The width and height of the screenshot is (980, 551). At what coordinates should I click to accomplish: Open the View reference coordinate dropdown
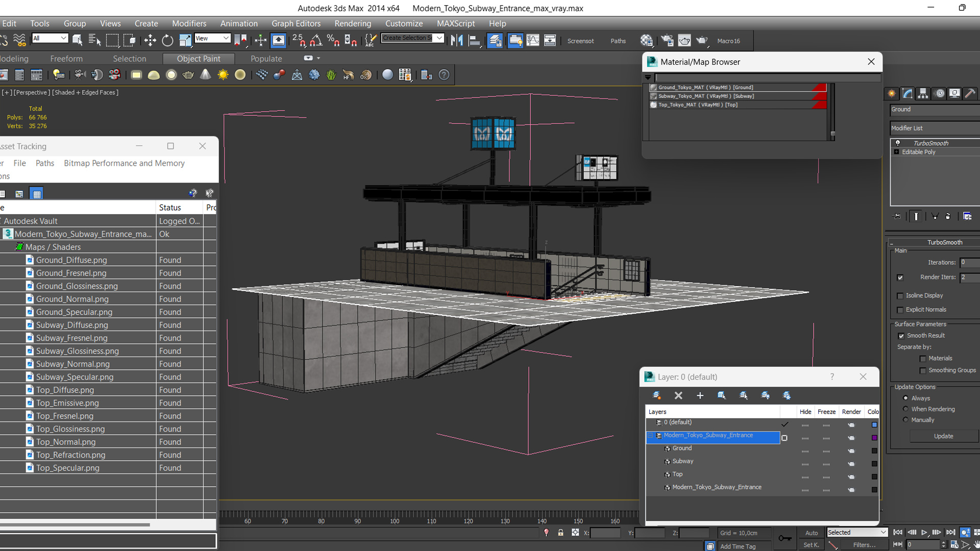(x=212, y=38)
